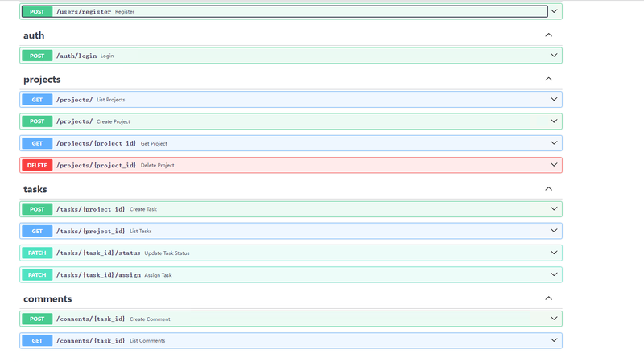Click the Create Project summary text

pyautogui.click(x=114, y=121)
